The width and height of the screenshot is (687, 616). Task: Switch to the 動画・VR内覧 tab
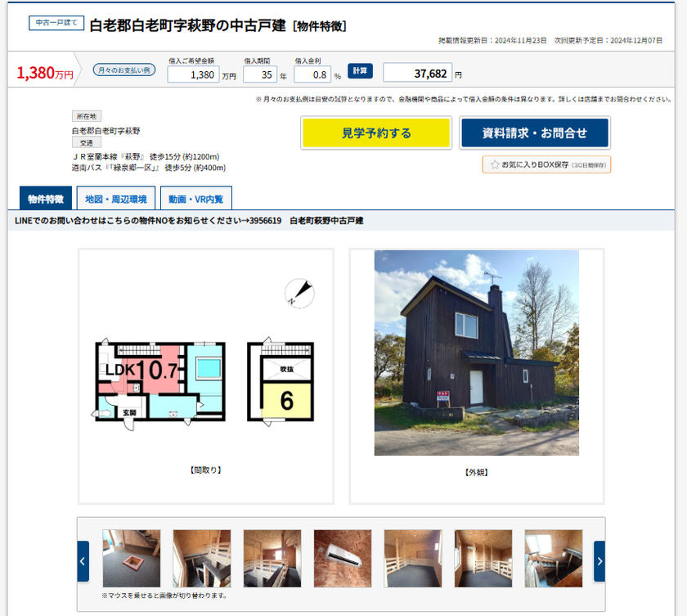(x=195, y=198)
